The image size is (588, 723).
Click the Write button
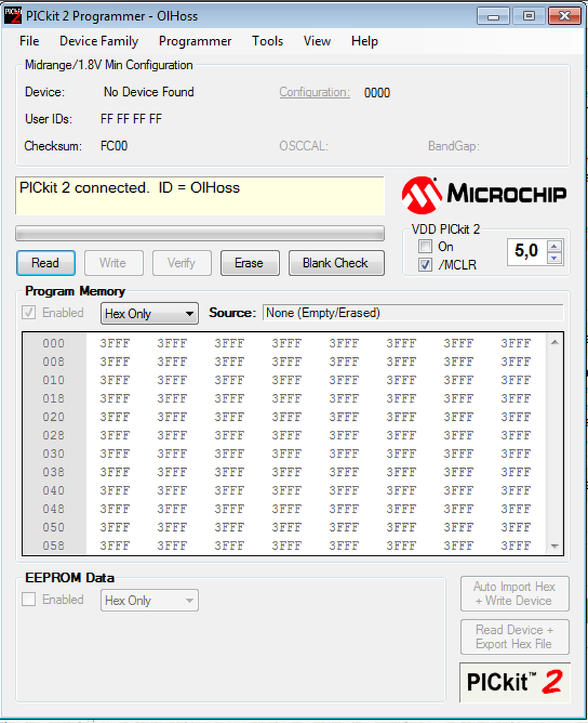pos(114,263)
